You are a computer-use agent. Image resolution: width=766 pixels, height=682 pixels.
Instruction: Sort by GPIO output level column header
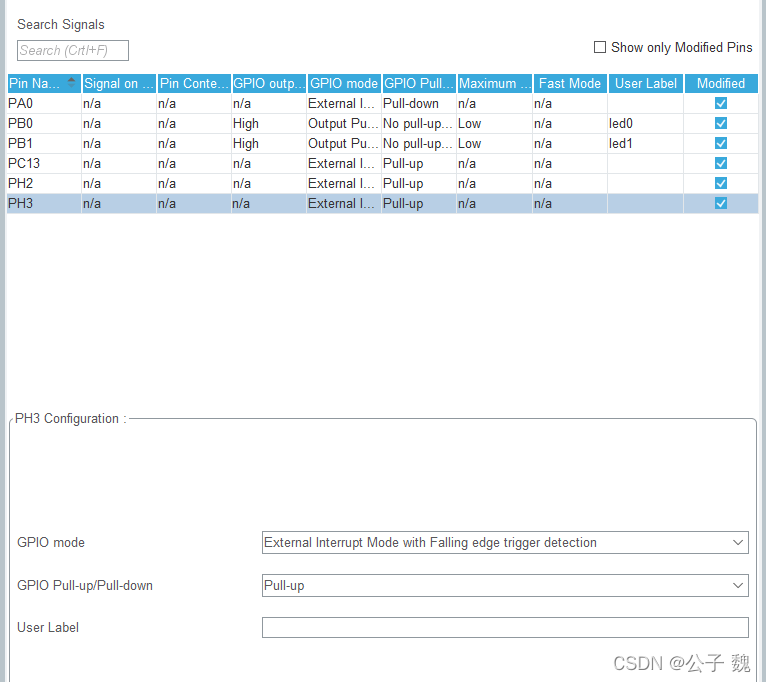point(269,84)
